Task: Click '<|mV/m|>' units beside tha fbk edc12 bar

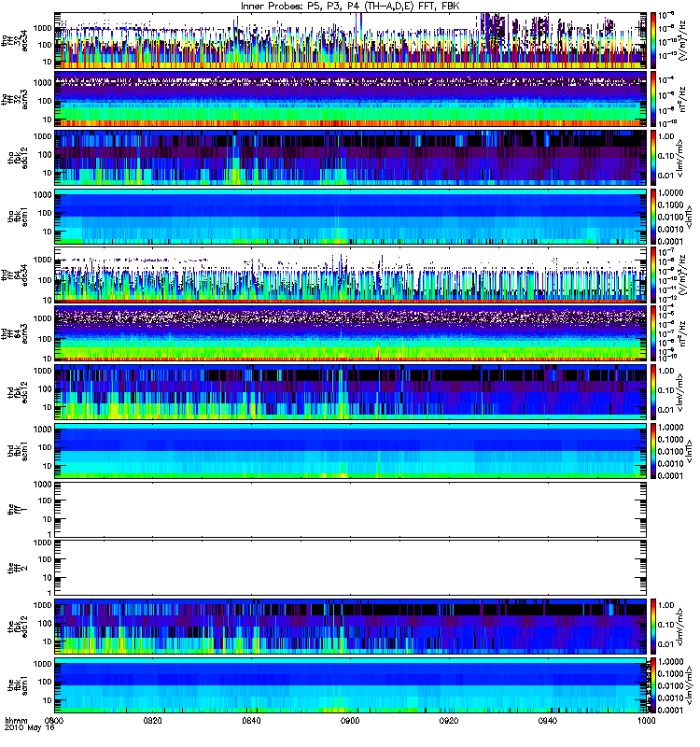Action: point(680,158)
